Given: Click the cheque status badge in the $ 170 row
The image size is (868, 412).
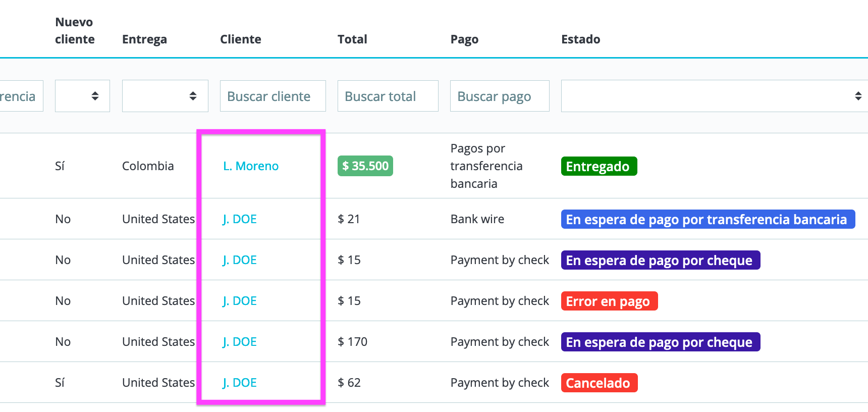Looking at the screenshot, I should point(661,342).
